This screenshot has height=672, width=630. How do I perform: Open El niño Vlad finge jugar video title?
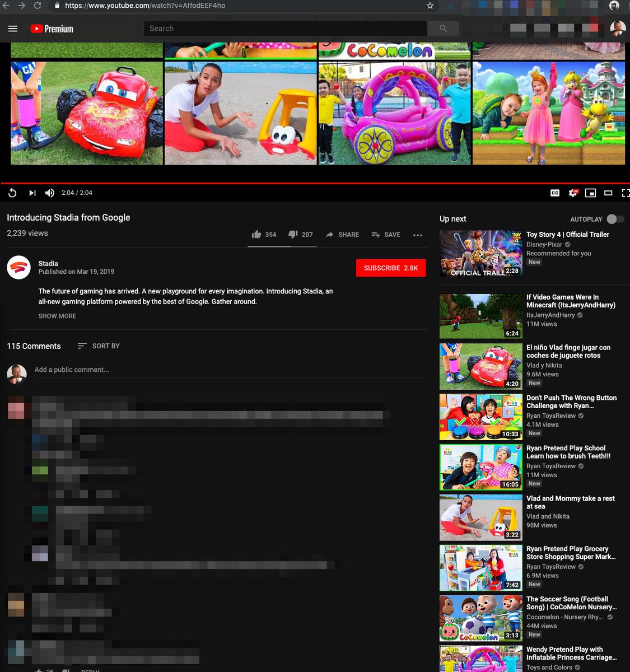point(568,352)
